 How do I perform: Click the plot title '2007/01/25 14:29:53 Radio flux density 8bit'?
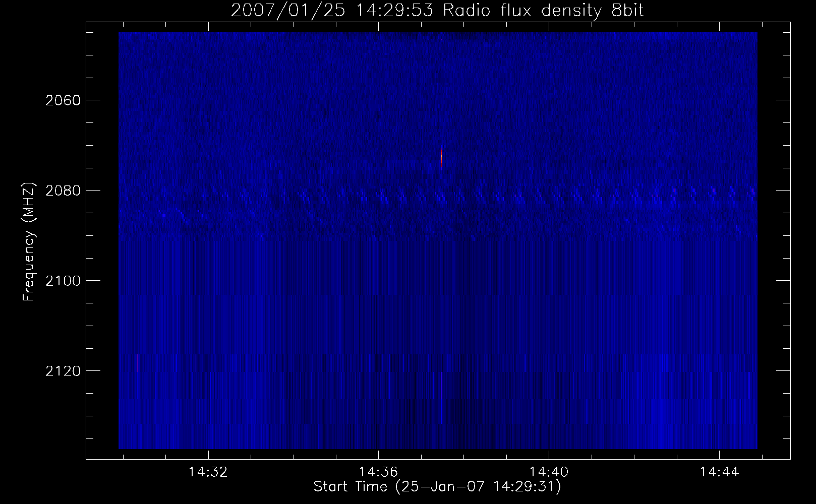438,11
